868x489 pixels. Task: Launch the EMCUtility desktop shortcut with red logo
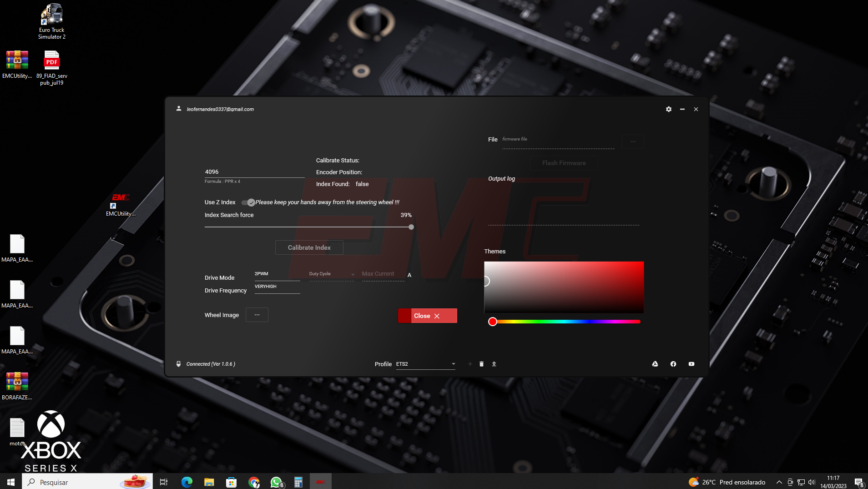[x=121, y=205]
